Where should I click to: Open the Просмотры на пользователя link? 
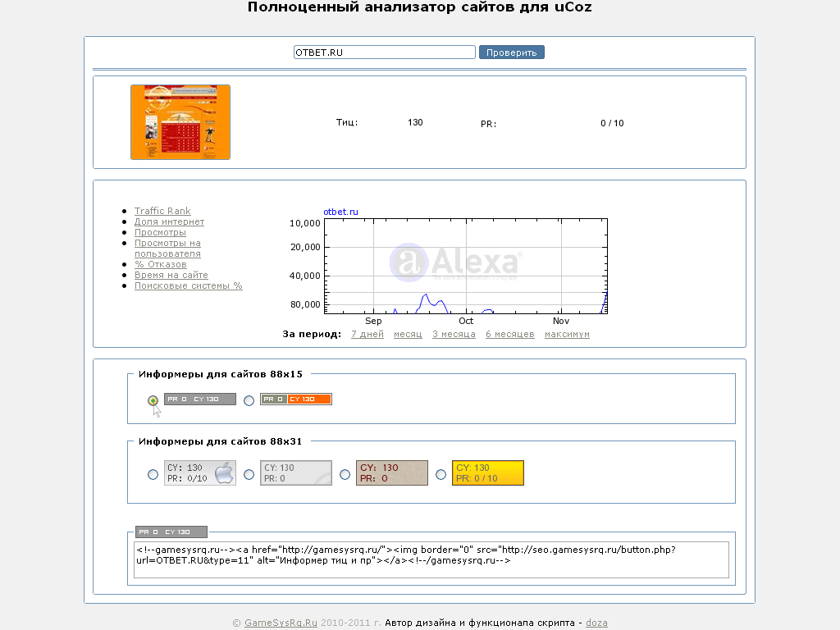click(x=167, y=249)
